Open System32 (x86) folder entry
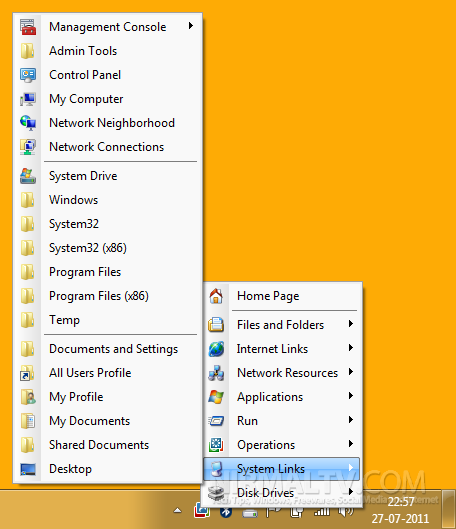The width and height of the screenshot is (456, 529). pos(108,248)
